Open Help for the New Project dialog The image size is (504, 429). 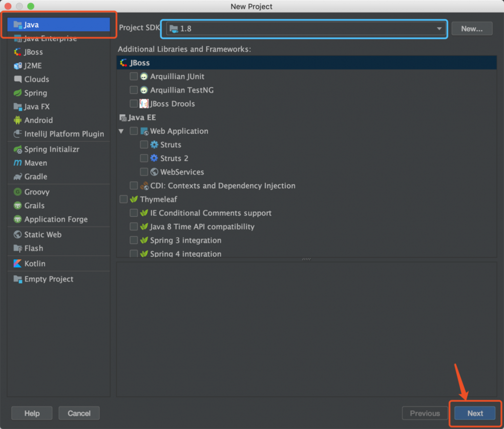click(32, 413)
